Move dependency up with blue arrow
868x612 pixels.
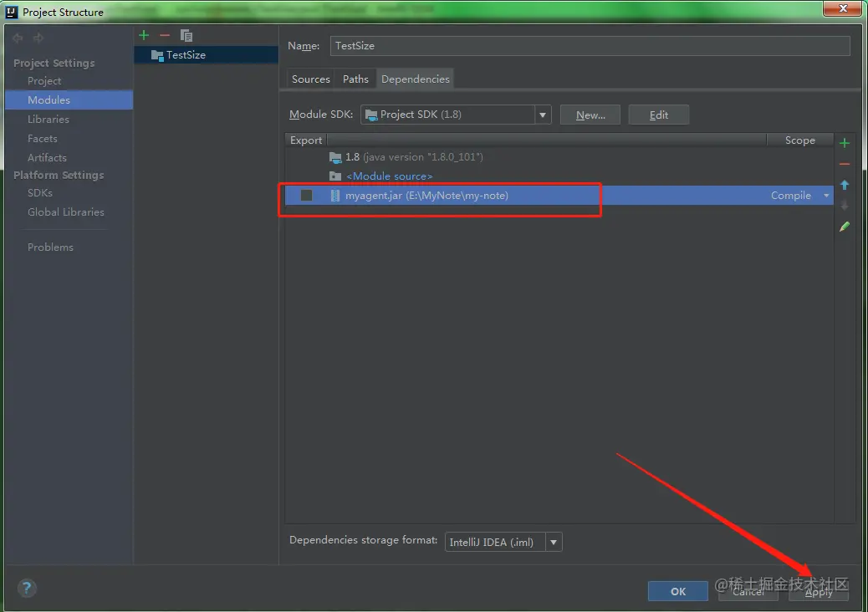tap(845, 185)
